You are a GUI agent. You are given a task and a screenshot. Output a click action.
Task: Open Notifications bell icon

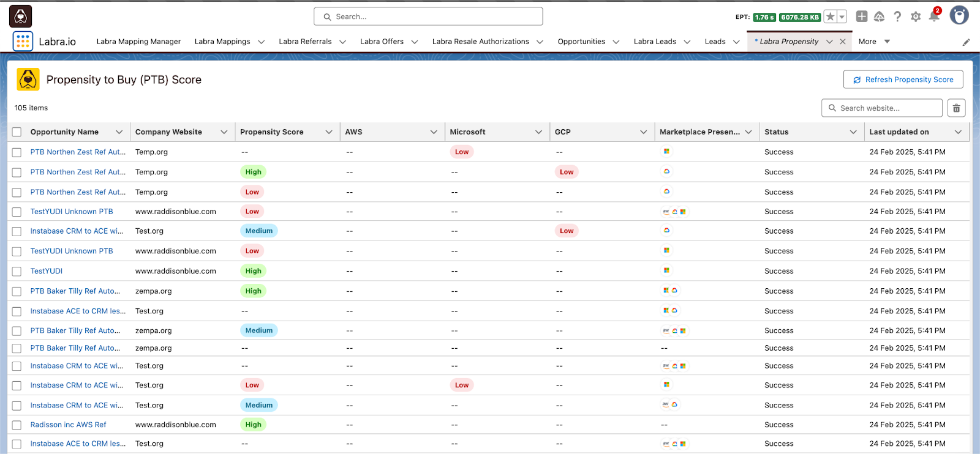(x=934, y=16)
